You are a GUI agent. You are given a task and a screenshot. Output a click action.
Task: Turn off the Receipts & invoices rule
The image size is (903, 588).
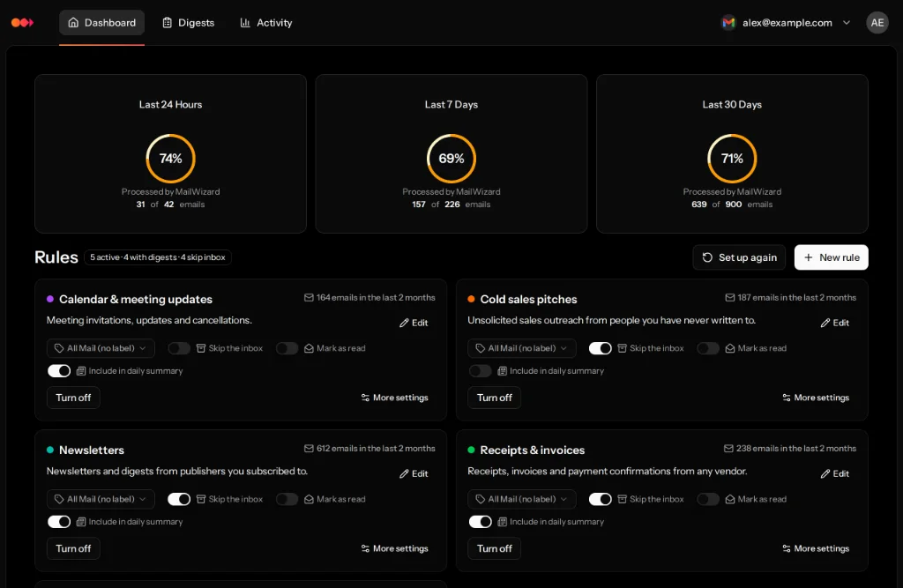tap(494, 548)
